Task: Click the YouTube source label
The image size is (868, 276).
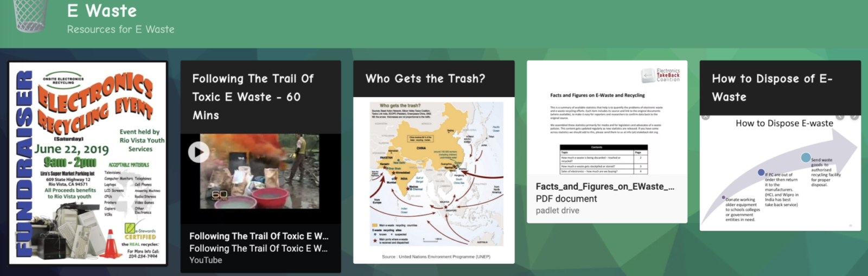Action: click(x=206, y=260)
